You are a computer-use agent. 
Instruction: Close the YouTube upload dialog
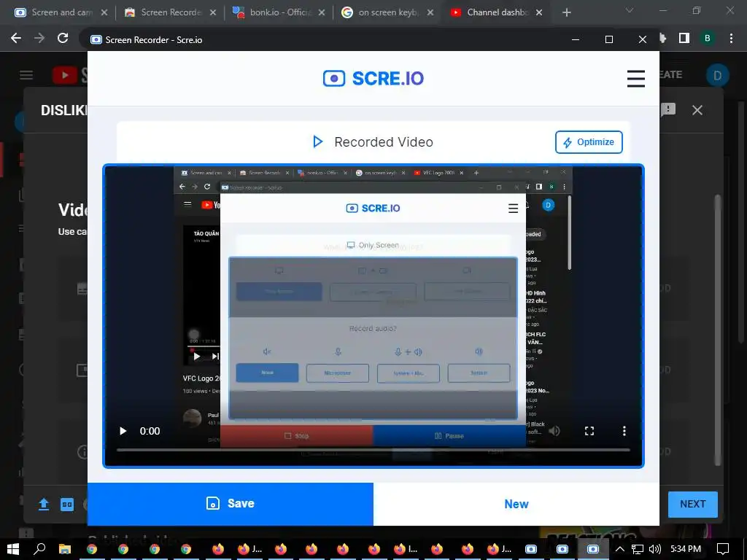[697, 110]
